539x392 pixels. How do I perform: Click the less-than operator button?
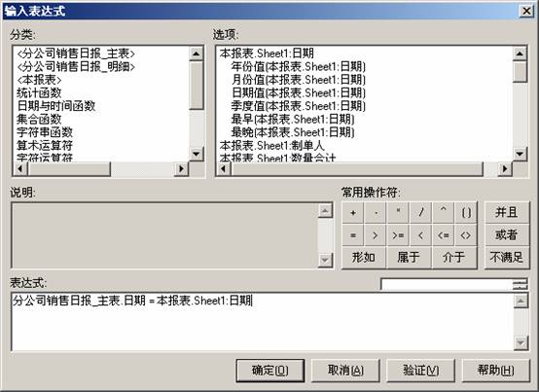tap(420, 235)
